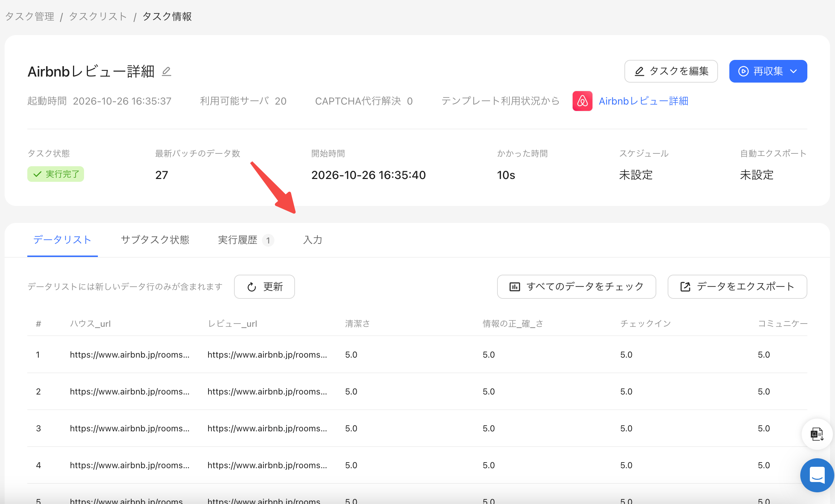This screenshot has height=504, width=835.
Task: Click row 1 チェックイン value 5.0
Action: click(x=626, y=355)
